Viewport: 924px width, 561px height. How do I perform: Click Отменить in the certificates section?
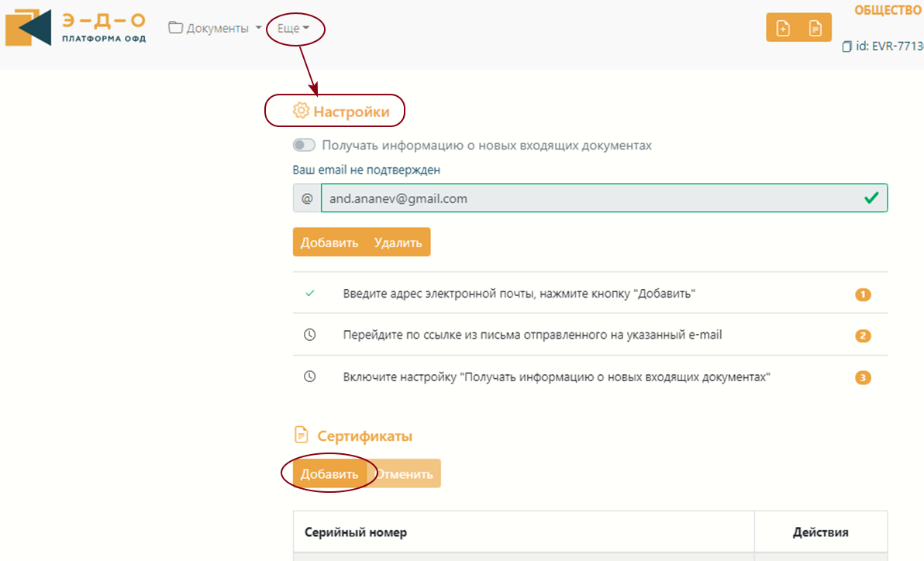pos(405,474)
